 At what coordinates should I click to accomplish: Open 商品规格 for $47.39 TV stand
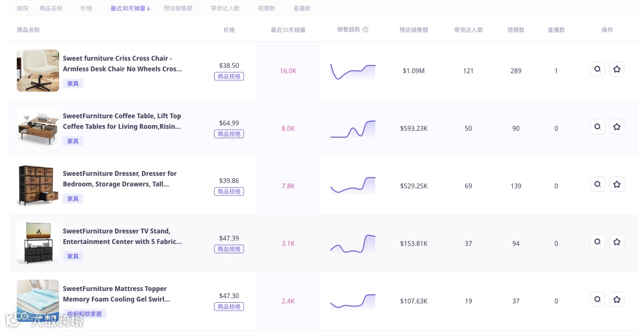[x=229, y=249]
